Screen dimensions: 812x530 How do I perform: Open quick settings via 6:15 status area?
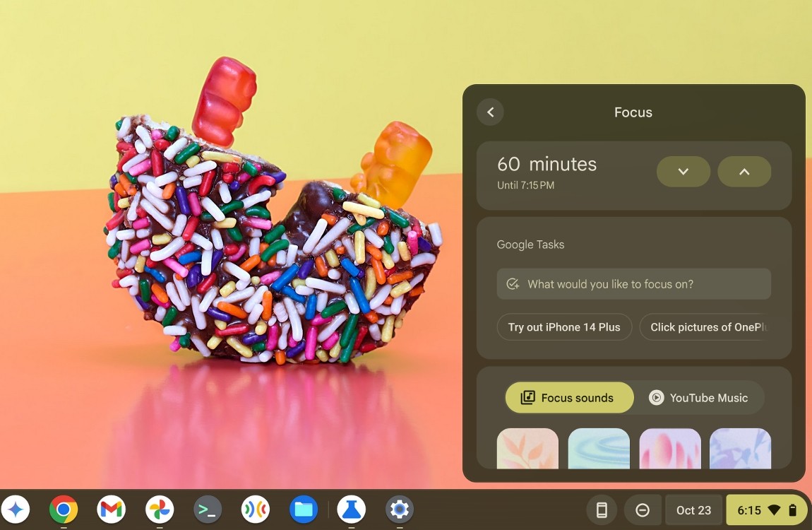pyautogui.click(x=767, y=510)
